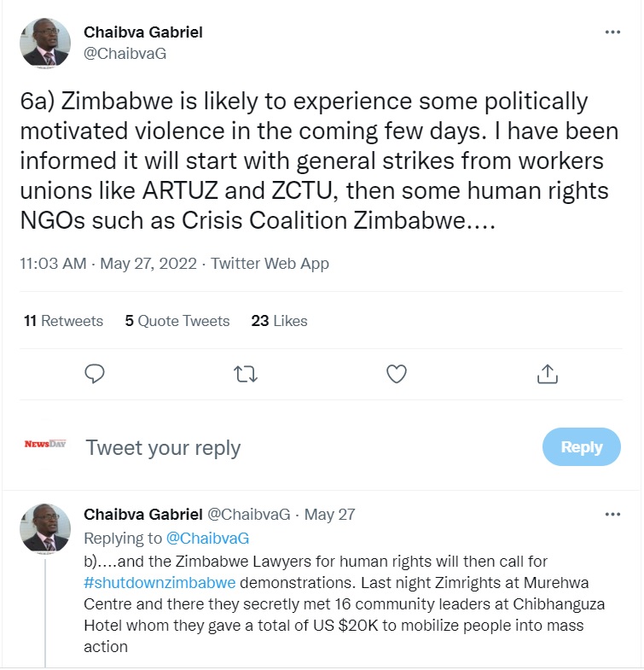Click the retweet arrows icon
The height and width of the screenshot is (670, 644).
pyautogui.click(x=246, y=374)
